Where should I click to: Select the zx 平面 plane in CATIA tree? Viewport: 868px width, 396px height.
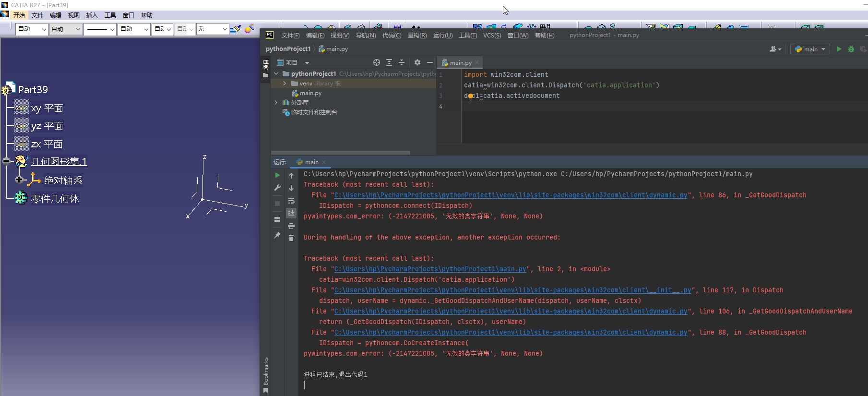pyautogui.click(x=38, y=144)
